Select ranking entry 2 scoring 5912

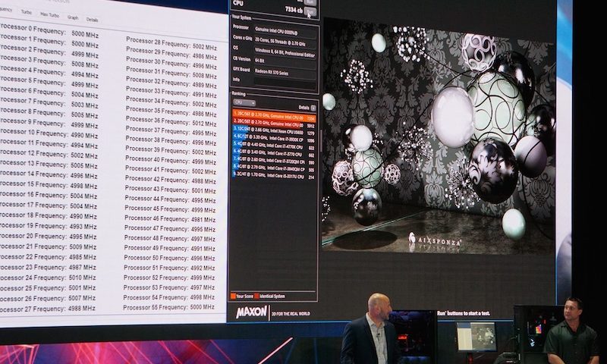274,125
